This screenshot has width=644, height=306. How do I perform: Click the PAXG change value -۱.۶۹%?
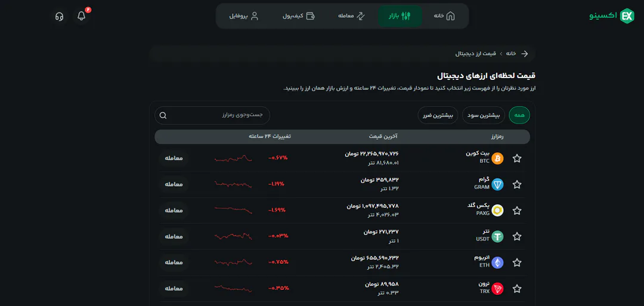tap(277, 210)
